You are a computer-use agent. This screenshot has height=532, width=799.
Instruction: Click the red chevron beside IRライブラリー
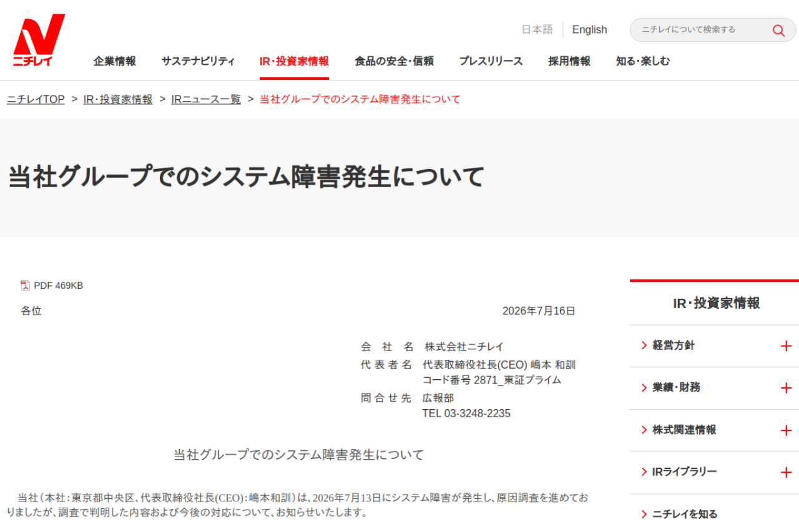click(644, 472)
